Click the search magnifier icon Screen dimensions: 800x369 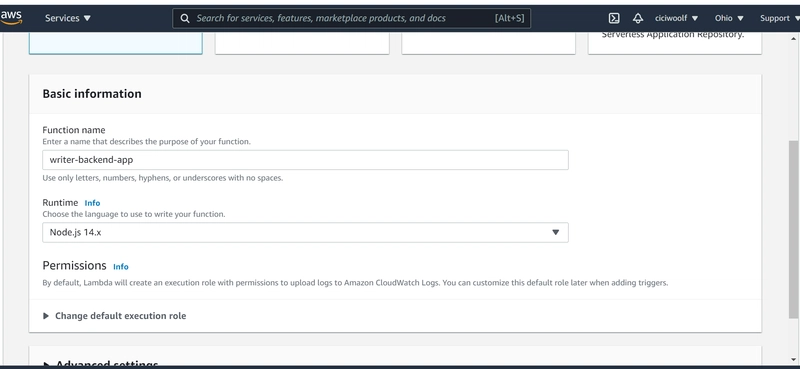185,18
